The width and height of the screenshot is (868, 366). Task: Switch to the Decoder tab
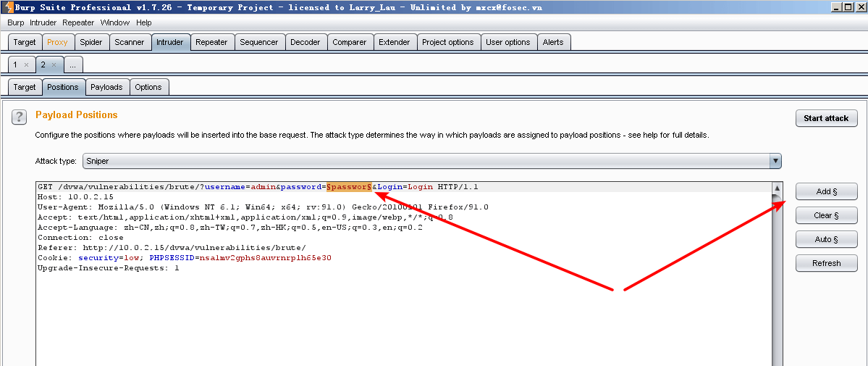305,42
